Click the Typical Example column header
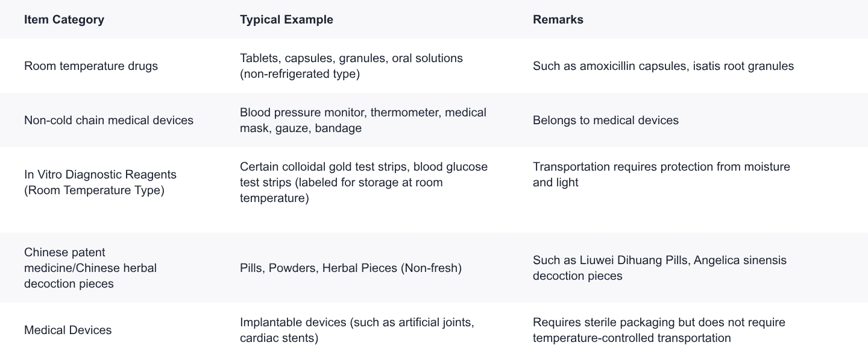This screenshot has height=357, width=868. pyautogui.click(x=286, y=19)
